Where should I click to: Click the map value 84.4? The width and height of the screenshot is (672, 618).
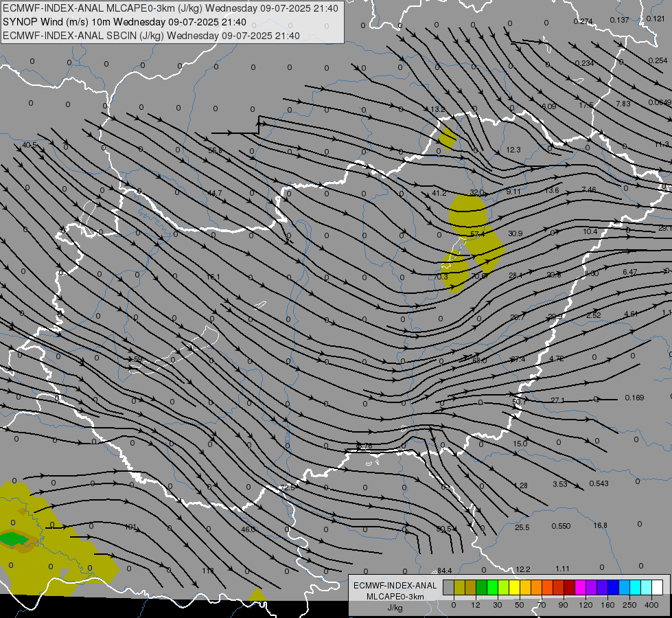444,571
